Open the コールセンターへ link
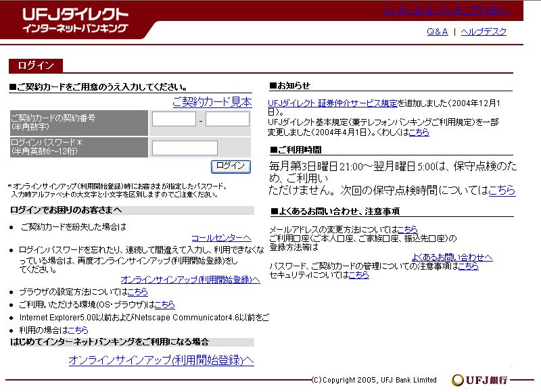The width and height of the screenshot is (541, 392). coord(221,238)
